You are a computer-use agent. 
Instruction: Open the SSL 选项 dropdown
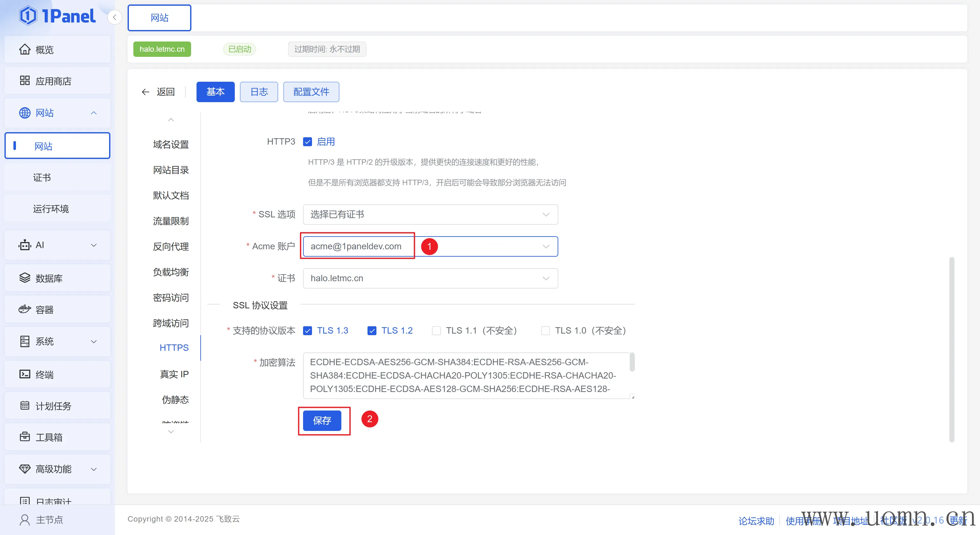coord(430,215)
